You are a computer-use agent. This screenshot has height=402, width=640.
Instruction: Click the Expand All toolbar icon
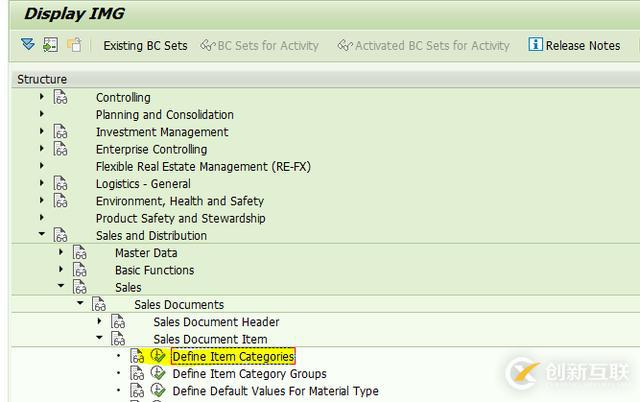tap(27, 45)
